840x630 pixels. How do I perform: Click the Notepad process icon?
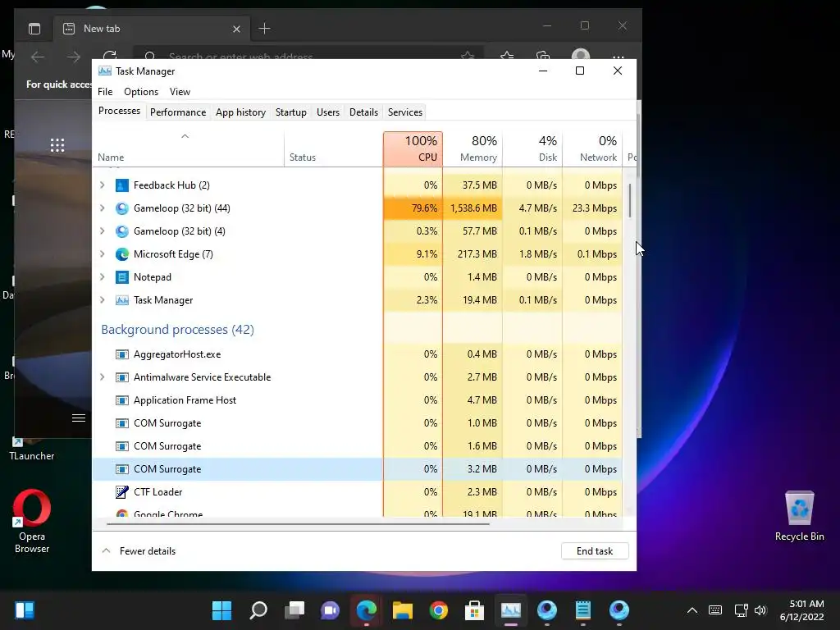click(x=122, y=277)
